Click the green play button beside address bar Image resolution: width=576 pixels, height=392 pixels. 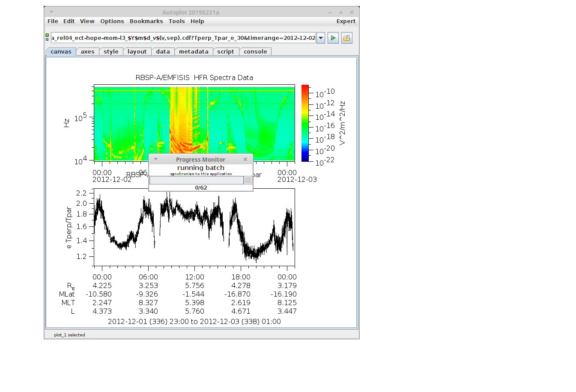click(x=333, y=38)
